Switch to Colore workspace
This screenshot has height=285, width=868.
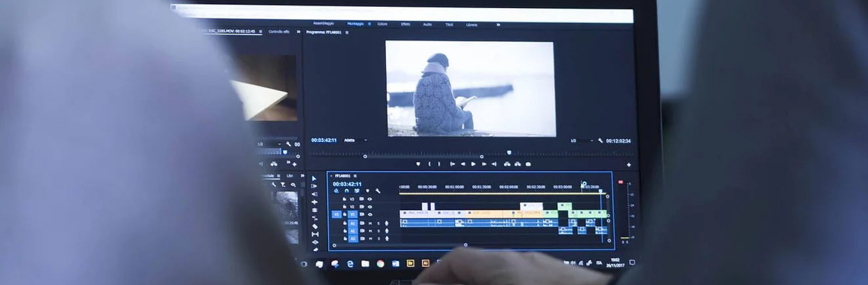[382, 24]
